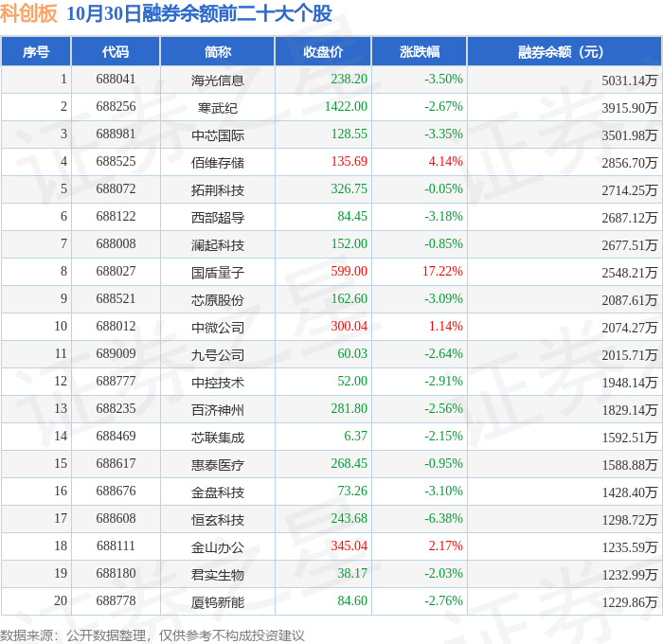Click the -3.50% change value

coord(443,79)
